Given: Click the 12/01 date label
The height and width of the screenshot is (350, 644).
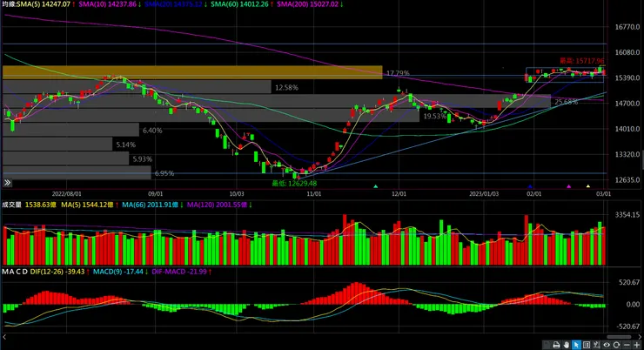Looking at the screenshot, I should point(399,193).
